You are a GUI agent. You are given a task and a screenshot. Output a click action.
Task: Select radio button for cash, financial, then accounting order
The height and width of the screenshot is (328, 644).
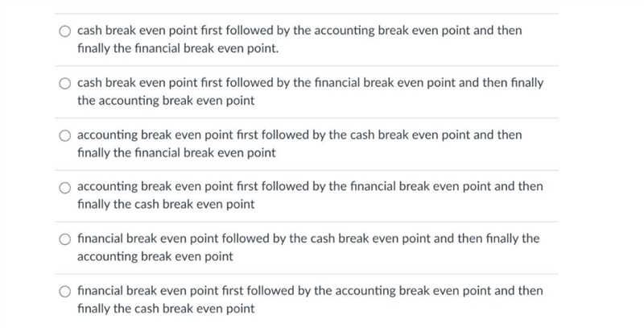click(x=65, y=84)
